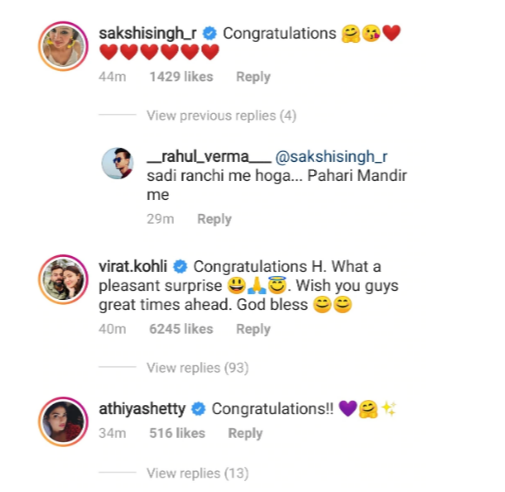Expand View replies (13)
This screenshot has width=505, height=492.
198,473
